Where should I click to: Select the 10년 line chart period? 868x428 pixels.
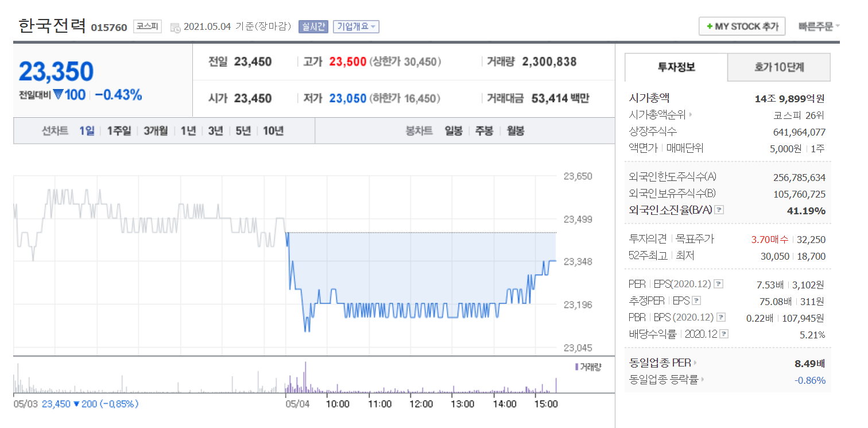pos(273,131)
